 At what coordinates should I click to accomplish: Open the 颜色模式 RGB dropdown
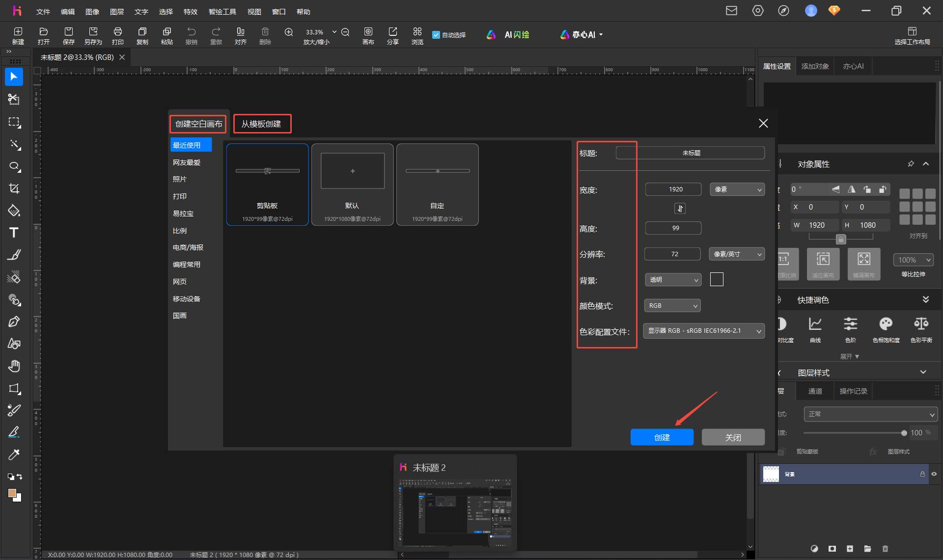[672, 306]
